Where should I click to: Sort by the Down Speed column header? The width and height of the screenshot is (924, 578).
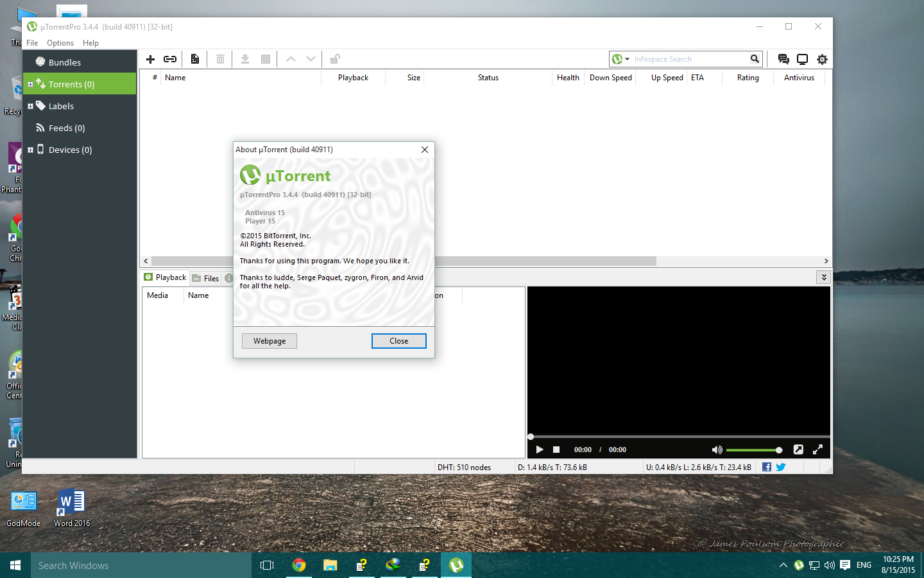[610, 78]
